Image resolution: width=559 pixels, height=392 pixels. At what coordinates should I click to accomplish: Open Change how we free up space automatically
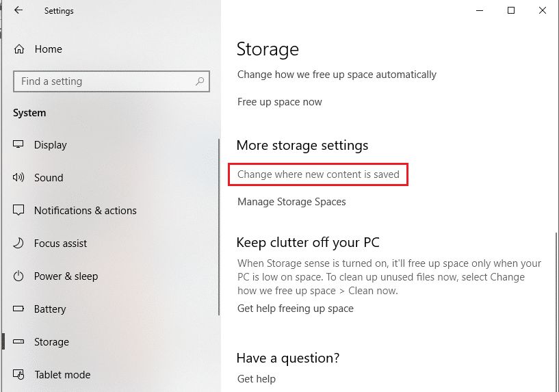(x=337, y=74)
